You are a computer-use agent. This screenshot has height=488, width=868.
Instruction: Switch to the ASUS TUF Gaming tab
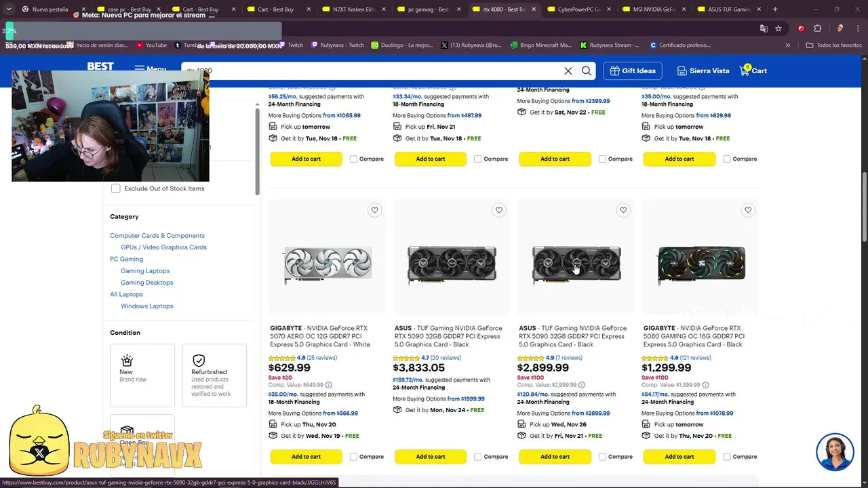(728, 9)
